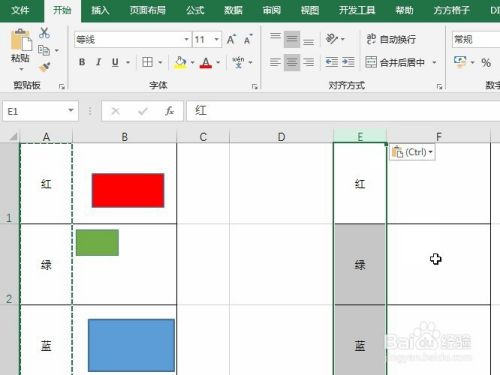Toggle italic formatting
The width and height of the screenshot is (500, 375).
coord(99,62)
